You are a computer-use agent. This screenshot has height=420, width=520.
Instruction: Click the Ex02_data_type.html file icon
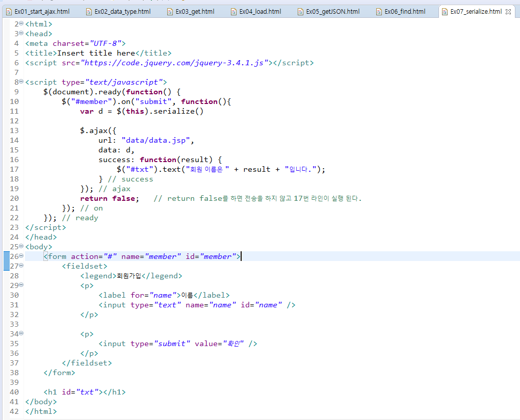point(89,12)
